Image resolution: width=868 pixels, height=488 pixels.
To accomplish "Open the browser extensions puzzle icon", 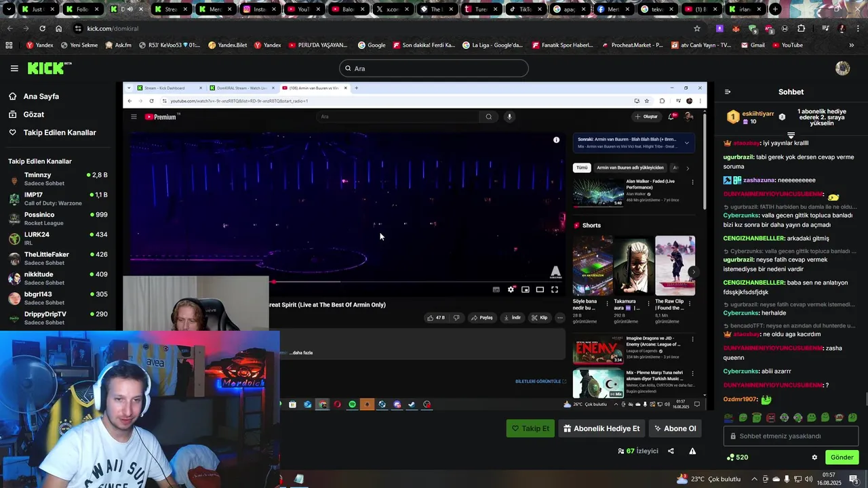I will [802, 28].
